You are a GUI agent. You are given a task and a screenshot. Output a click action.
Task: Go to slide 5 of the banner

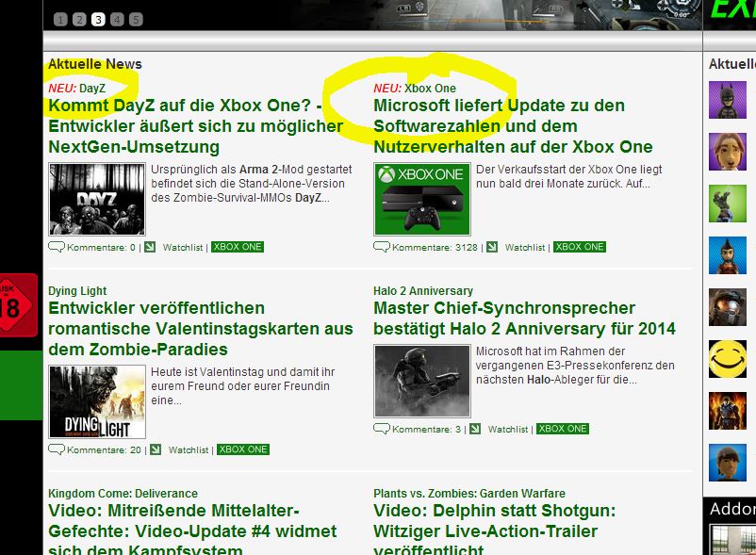tap(136, 19)
